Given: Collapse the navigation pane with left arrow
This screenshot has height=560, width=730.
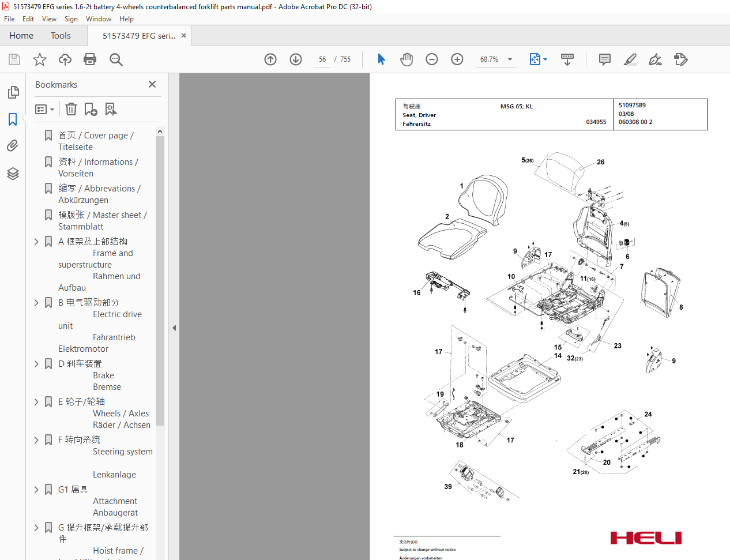Looking at the screenshot, I should coord(174,328).
